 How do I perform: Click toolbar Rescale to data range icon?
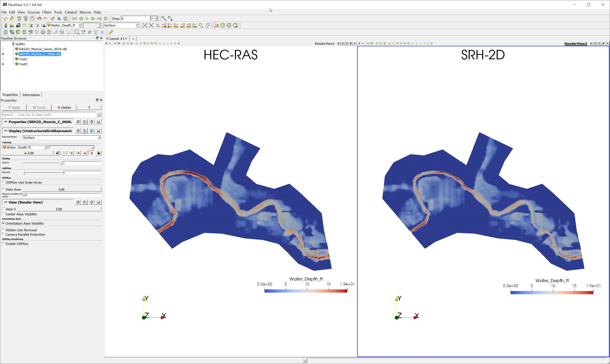24,25
